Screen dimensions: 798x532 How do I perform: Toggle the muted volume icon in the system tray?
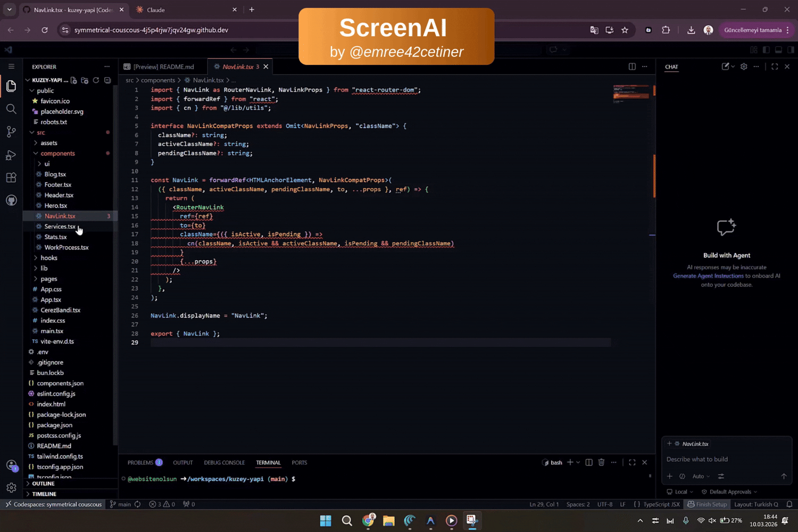click(x=712, y=520)
